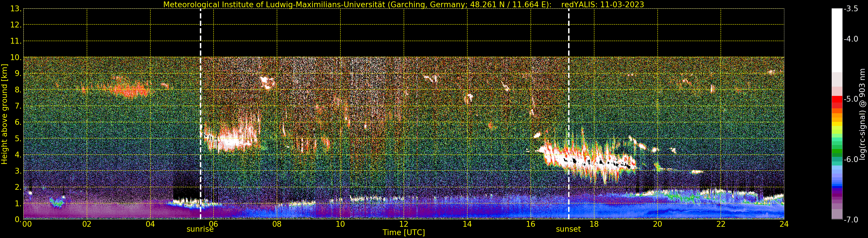Click the colorbar value '-7.0'
Image resolution: width=868 pixels, height=238 pixels.
(x=850, y=220)
